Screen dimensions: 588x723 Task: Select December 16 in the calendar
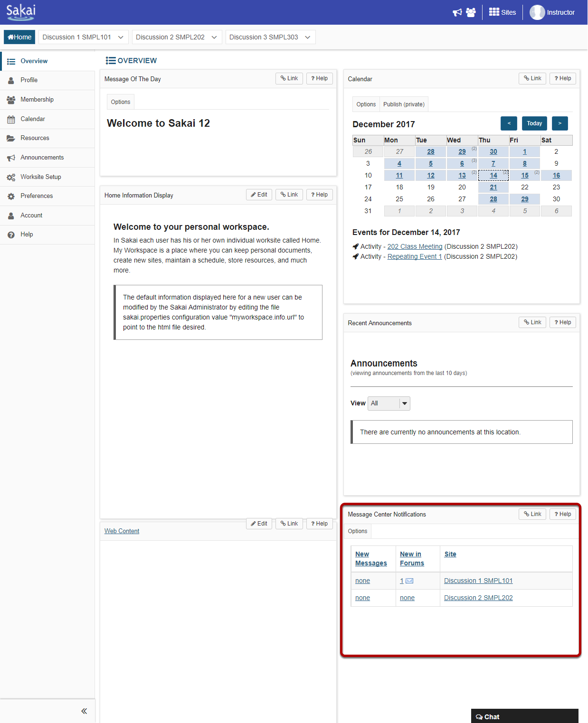557,176
